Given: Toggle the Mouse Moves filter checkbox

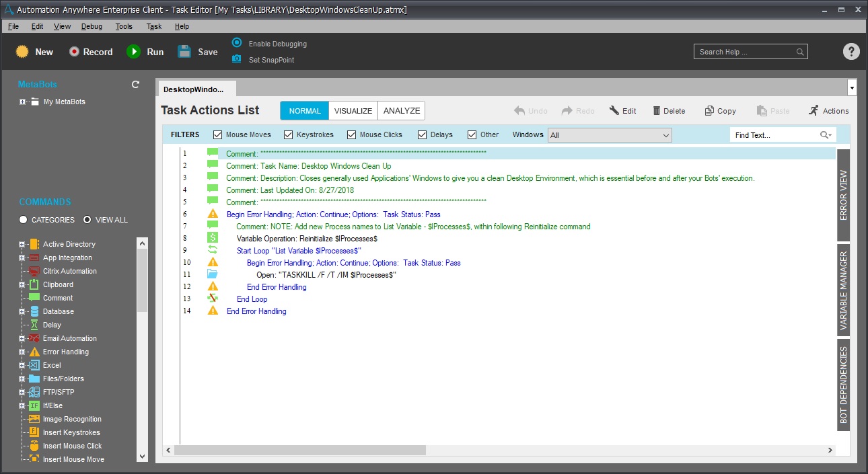Looking at the screenshot, I should (x=218, y=134).
